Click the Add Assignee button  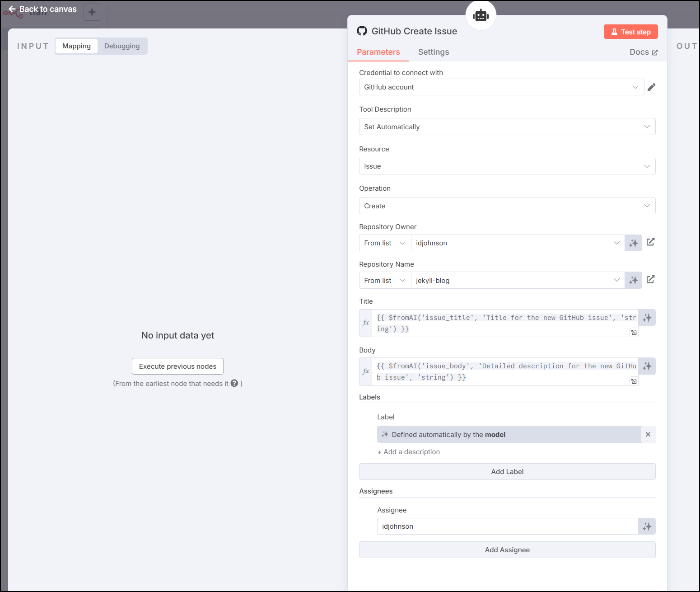click(507, 550)
